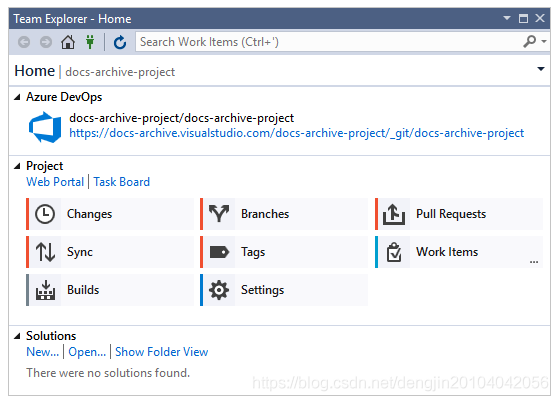Click the Task Board link
Screen dimensions: 558x401
122,182
